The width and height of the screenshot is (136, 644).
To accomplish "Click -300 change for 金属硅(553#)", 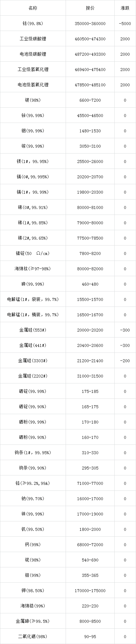I will 125,330.
